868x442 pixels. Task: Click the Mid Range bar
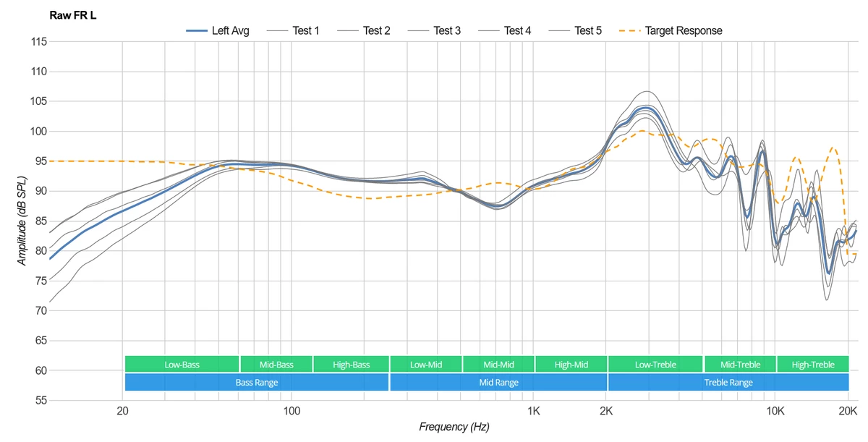click(x=498, y=382)
